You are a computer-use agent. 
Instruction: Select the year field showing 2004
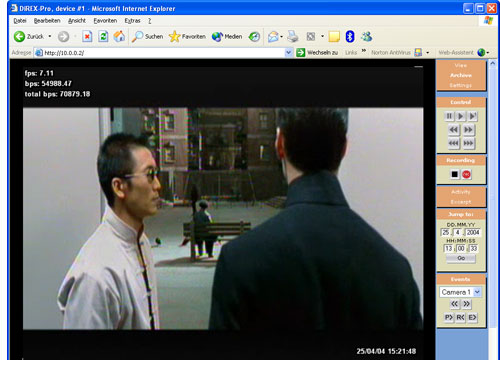[473, 232]
